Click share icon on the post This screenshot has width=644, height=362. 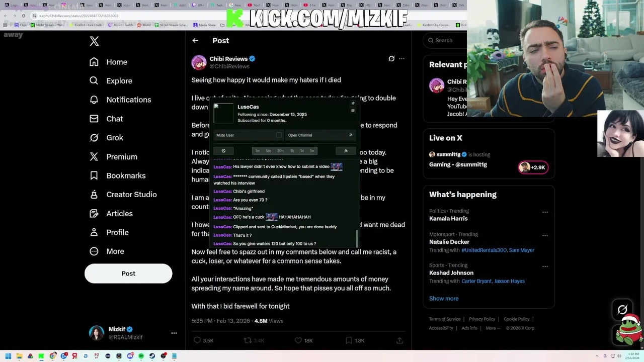tap(399, 340)
